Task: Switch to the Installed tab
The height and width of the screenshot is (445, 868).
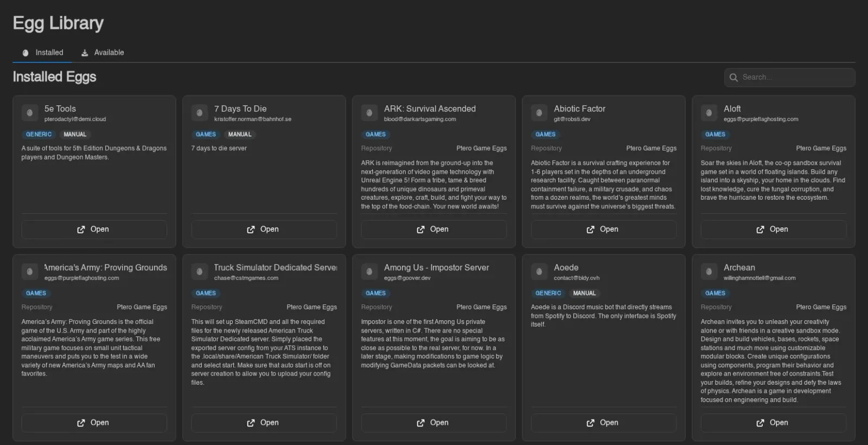Action: pos(42,53)
